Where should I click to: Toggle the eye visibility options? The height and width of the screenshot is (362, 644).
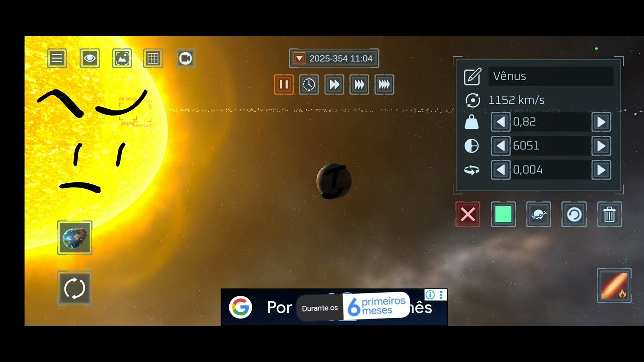pyautogui.click(x=90, y=59)
